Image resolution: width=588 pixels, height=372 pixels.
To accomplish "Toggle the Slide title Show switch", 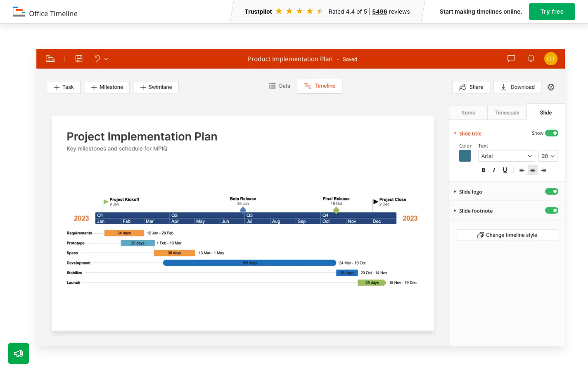I will (x=551, y=133).
